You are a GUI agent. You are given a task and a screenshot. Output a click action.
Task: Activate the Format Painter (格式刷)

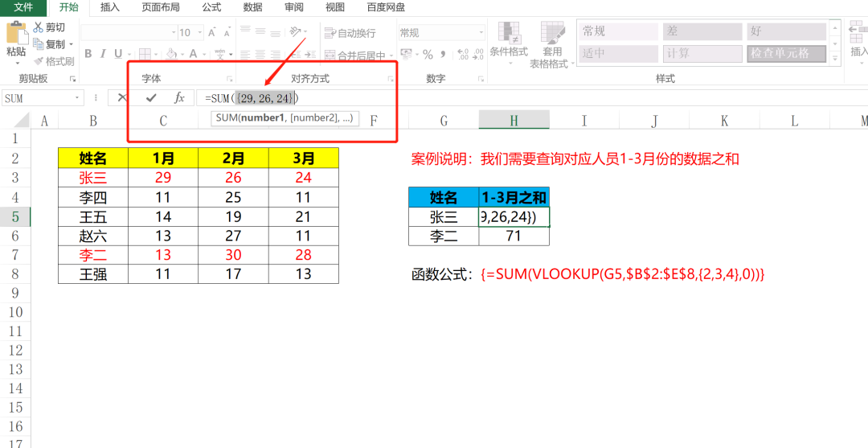click(53, 61)
